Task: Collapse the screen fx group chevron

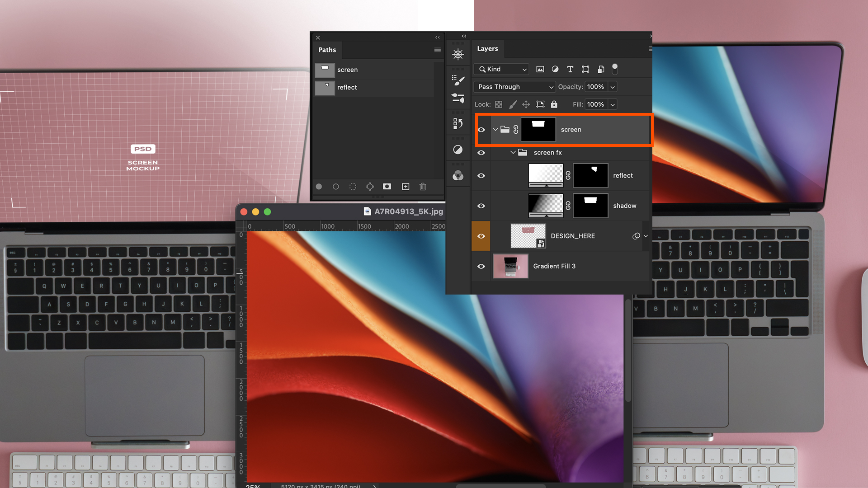Action: pyautogui.click(x=513, y=153)
